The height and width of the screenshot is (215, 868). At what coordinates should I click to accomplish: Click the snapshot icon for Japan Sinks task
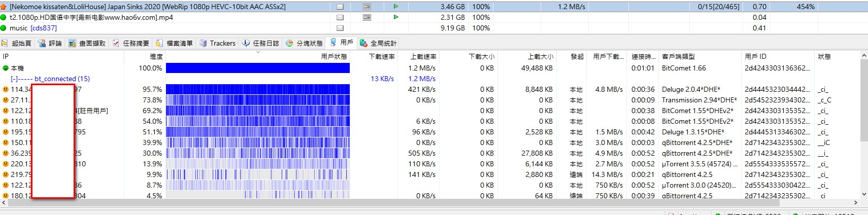[x=367, y=7]
